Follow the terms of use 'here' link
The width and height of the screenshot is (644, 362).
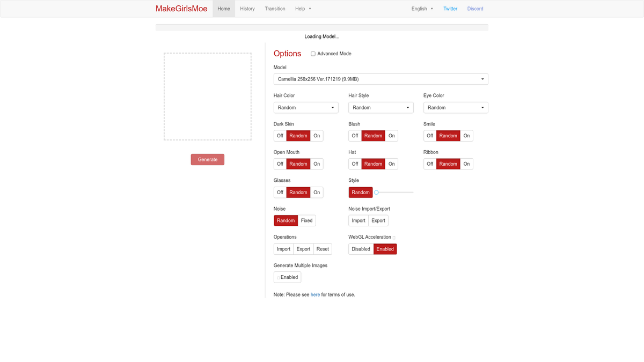pos(315,294)
